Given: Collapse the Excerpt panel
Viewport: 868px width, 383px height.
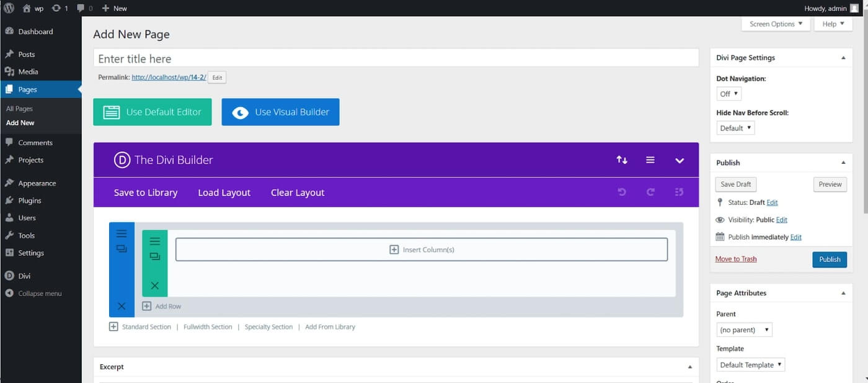Looking at the screenshot, I should (689, 367).
